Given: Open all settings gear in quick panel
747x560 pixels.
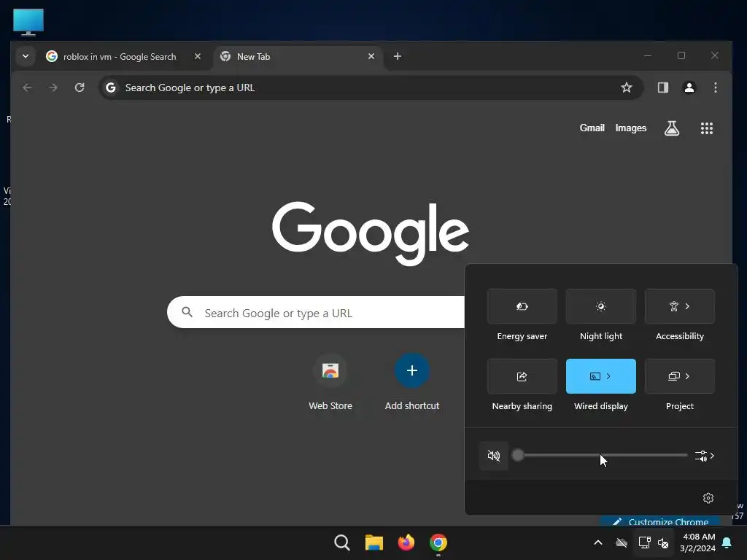Looking at the screenshot, I should tap(708, 498).
